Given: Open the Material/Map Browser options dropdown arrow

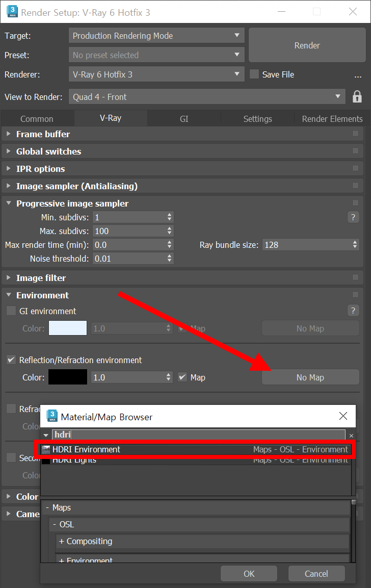Looking at the screenshot, I should [x=46, y=436].
